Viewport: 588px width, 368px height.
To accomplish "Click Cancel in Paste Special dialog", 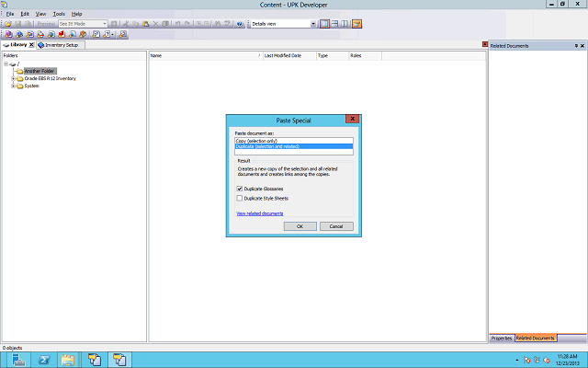I will point(336,226).
